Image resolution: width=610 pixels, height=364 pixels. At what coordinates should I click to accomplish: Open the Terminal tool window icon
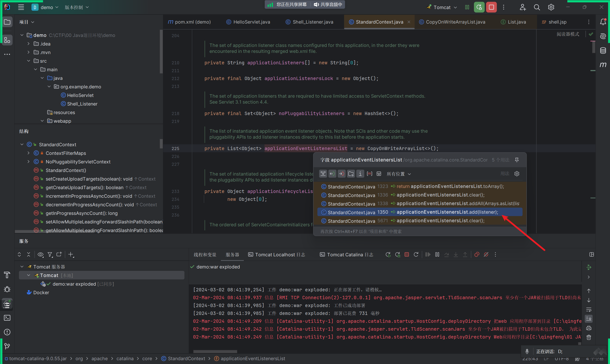click(x=7, y=318)
